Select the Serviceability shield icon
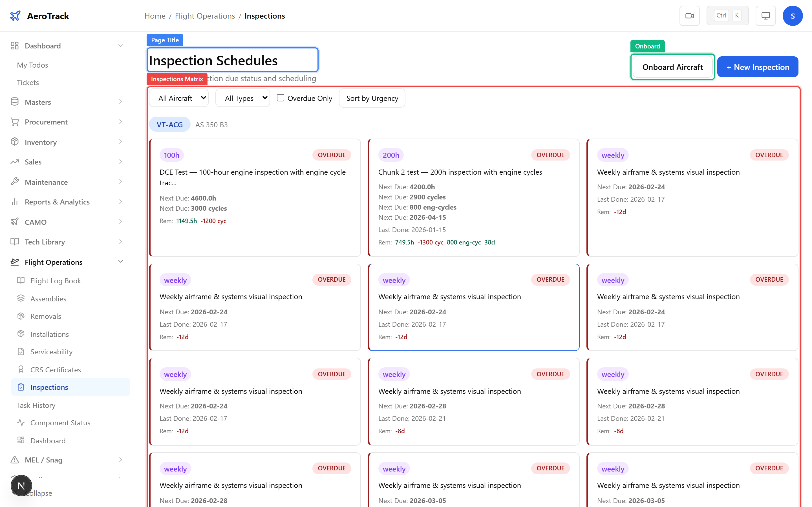The image size is (812, 507). point(21,352)
